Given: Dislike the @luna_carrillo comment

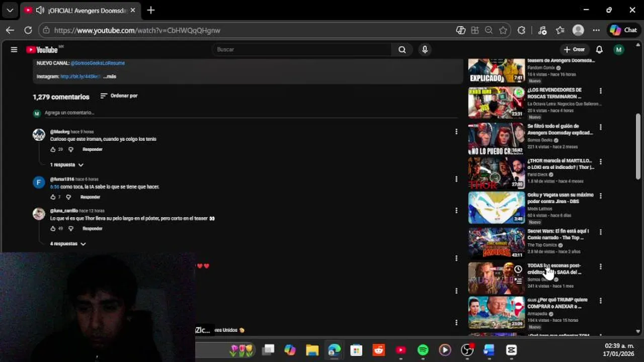Looking at the screenshot, I should click(x=70, y=228).
